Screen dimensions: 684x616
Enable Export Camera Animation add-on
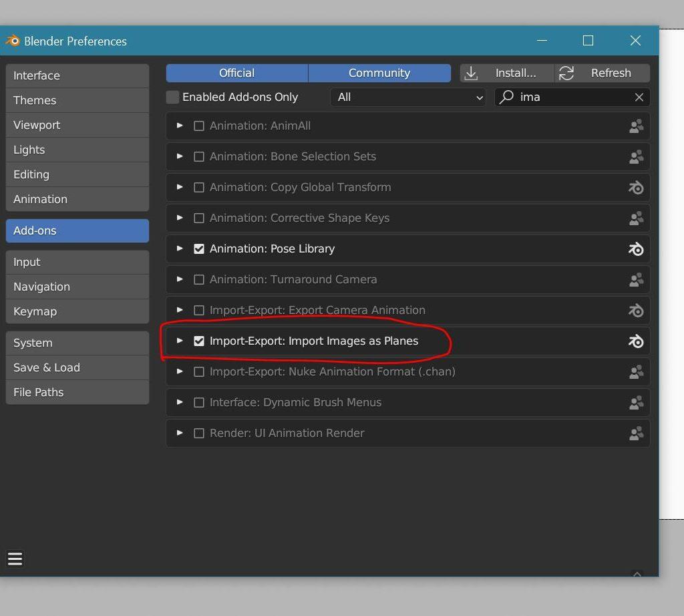199,311
